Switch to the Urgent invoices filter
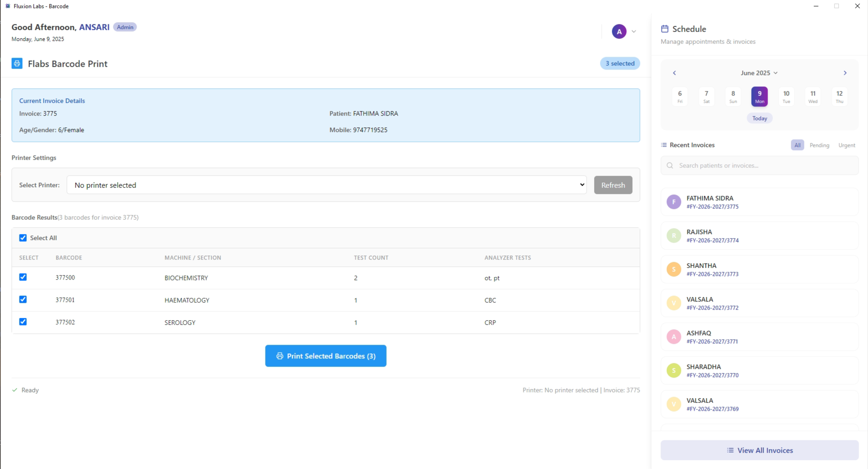Image resolution: width=868 pixels, height=469 pixels. tap(846, 145)
